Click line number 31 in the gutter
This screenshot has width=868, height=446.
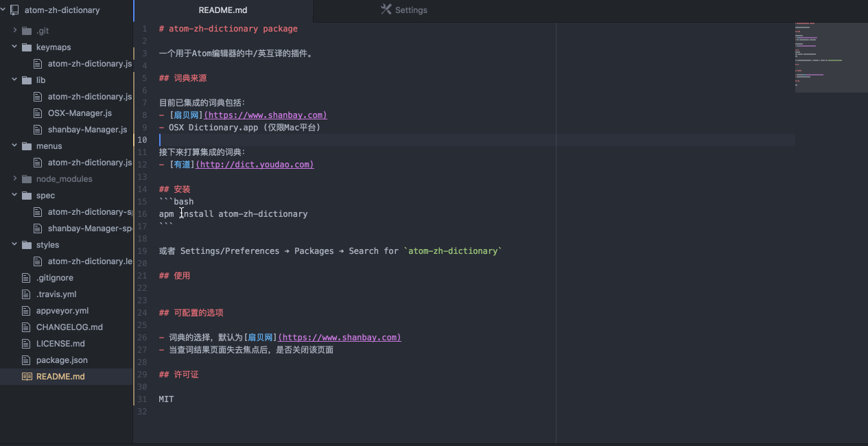[x=142, y=399]
